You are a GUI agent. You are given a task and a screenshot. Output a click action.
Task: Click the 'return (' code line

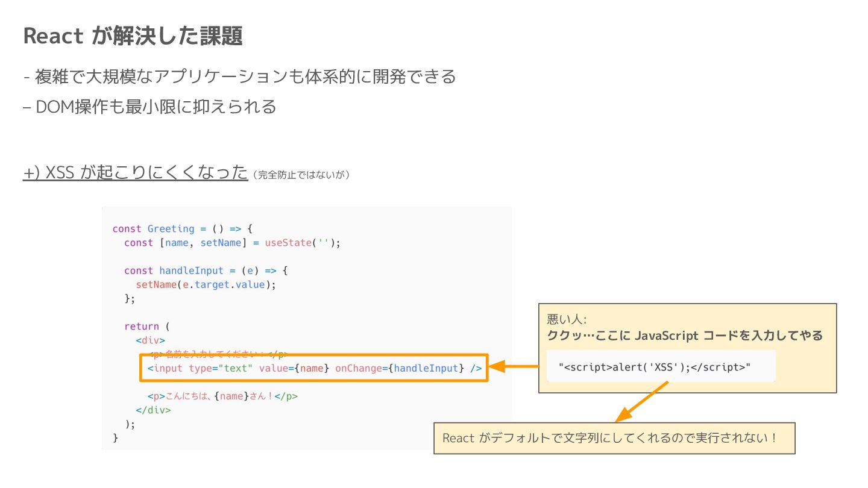147,326
